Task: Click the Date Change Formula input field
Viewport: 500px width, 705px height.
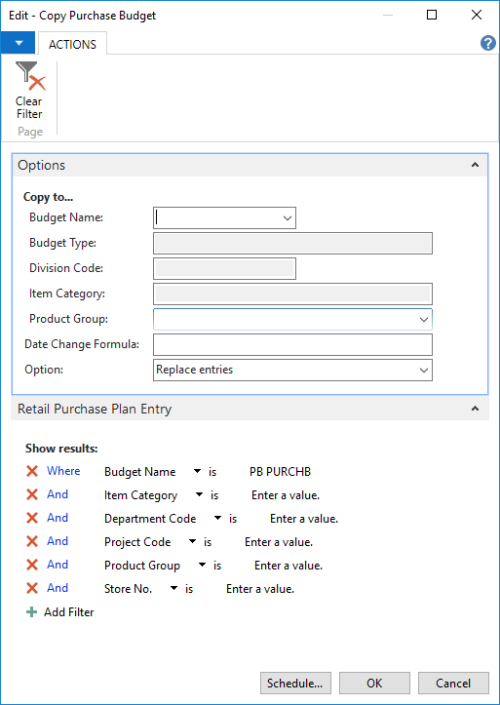Action: pyautogui.click(x=293, y=345)
